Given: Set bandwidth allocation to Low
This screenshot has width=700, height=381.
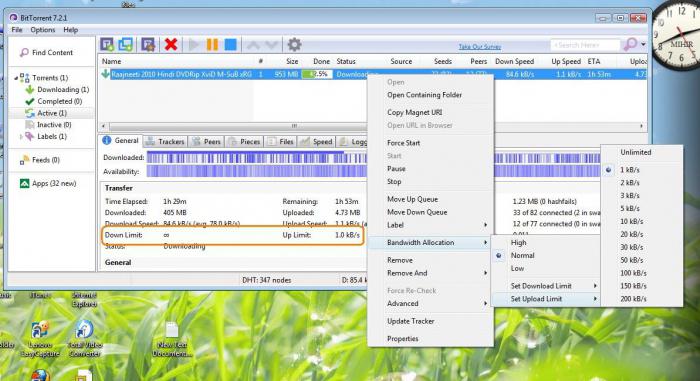Looking at the screenshot, I should [x=517, y=268].
